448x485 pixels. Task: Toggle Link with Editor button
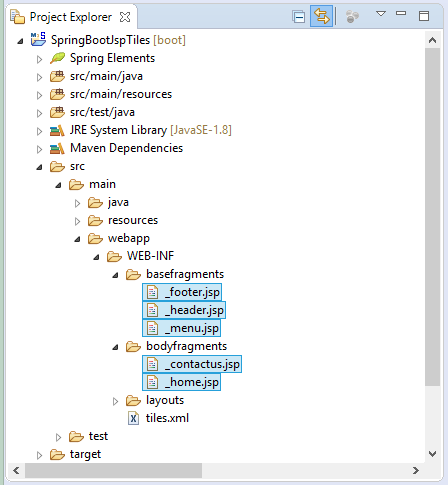[321, 16]
